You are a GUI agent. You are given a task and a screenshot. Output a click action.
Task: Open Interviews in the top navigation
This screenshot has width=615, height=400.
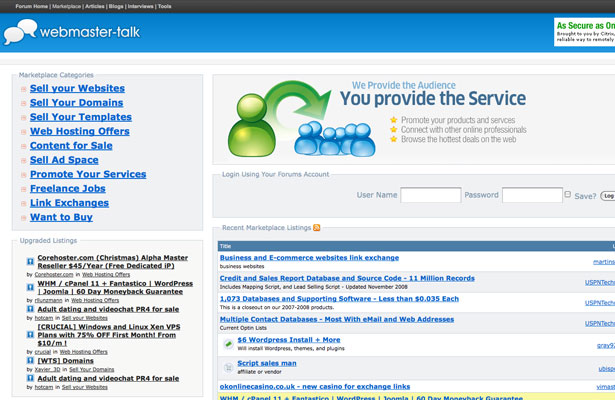(x=140, y=6)
